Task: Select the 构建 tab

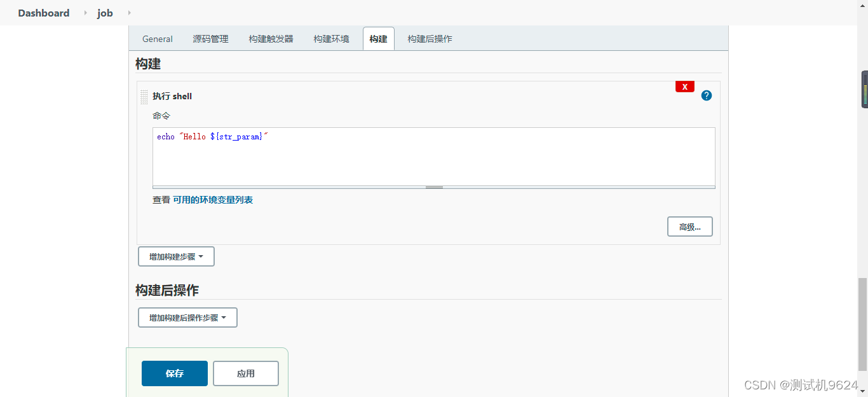Action: tap(379, 39)
